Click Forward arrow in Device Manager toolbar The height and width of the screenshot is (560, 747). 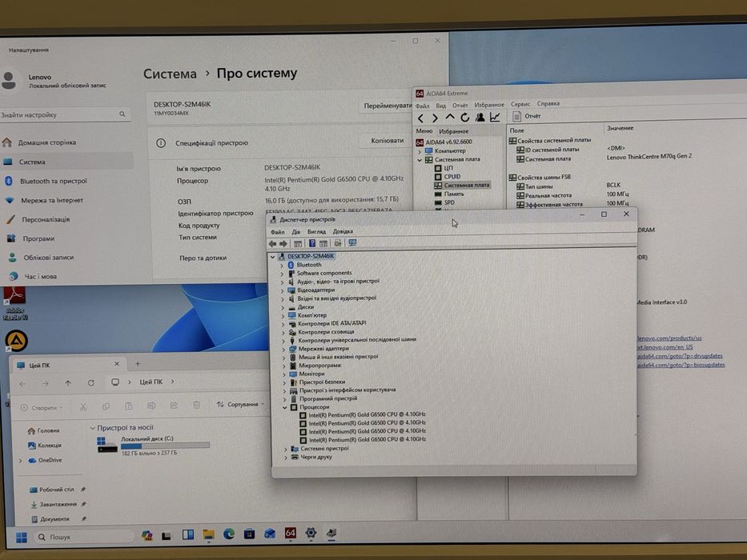283,244
